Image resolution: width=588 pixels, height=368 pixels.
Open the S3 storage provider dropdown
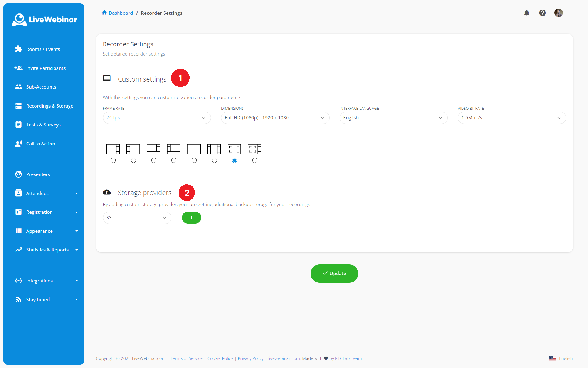click(x=137, y=218)
